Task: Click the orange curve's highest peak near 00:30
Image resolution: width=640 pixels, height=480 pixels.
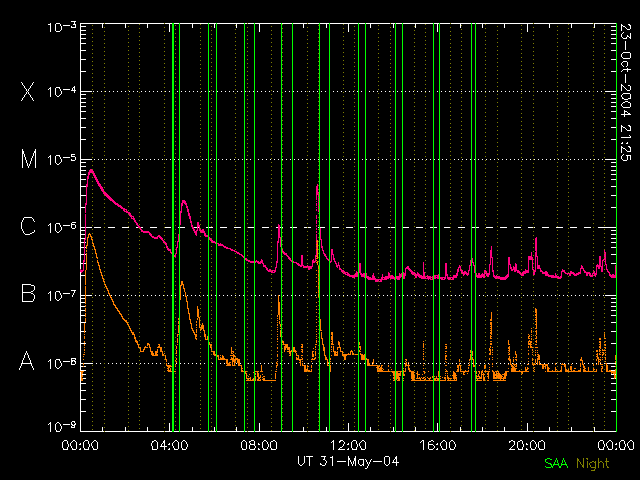Action: (x=89, y=234)
